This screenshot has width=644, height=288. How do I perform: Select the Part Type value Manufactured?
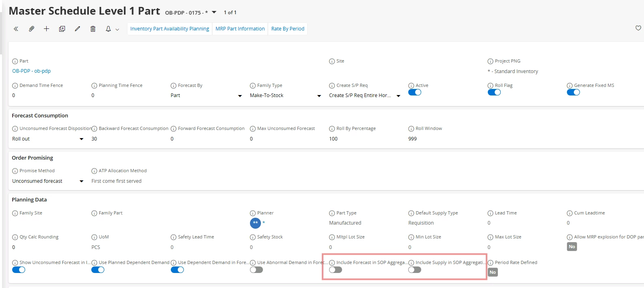345,223
